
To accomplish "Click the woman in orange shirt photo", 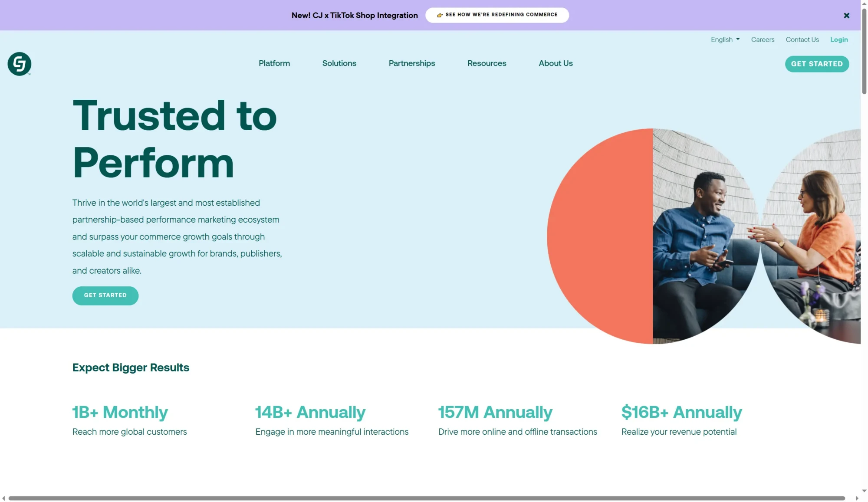I will point(811,236).
